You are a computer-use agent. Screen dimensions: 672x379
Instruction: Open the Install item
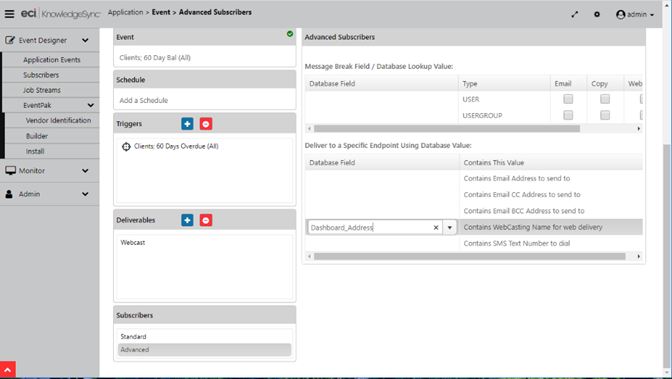click(35, 151)
